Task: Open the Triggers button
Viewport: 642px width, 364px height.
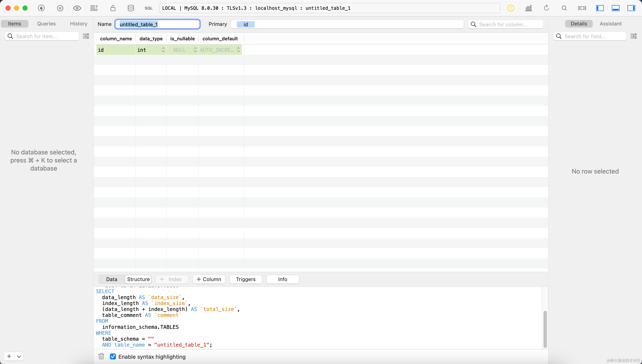Action: click(x=246, y=279)
